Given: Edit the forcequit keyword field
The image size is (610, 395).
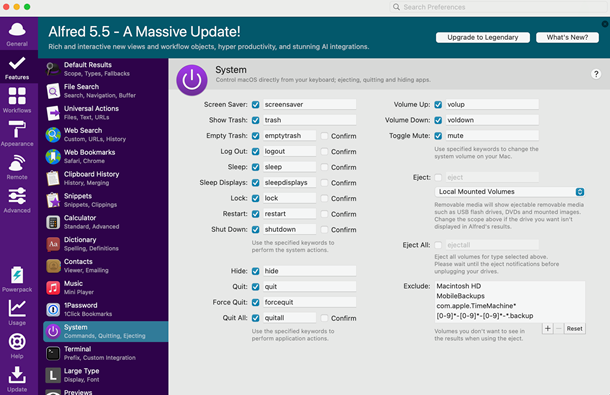Looking at the screenshot, I should [309, 302].
